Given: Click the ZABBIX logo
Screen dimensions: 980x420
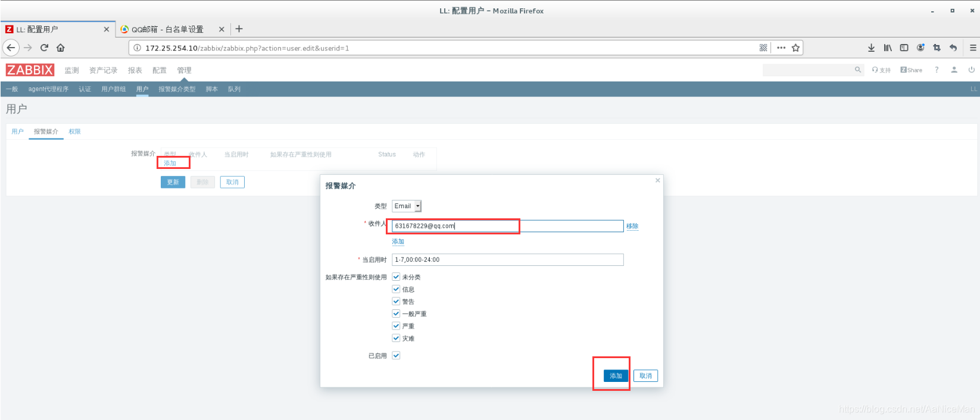Looking at the screenshot, I should pos(30,70).
